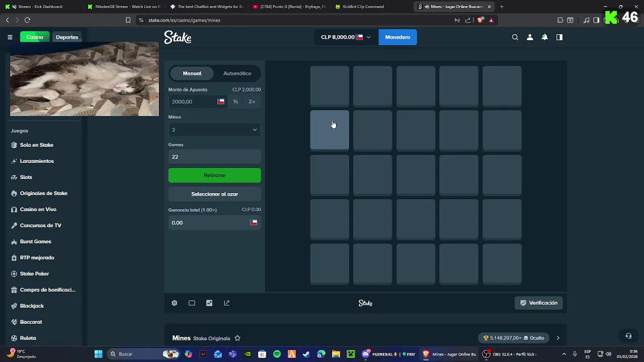Click the cat webcam overlay thumbnail
Image resolution: width=644 pixels, height=362 pixels.
coord(85,79)
